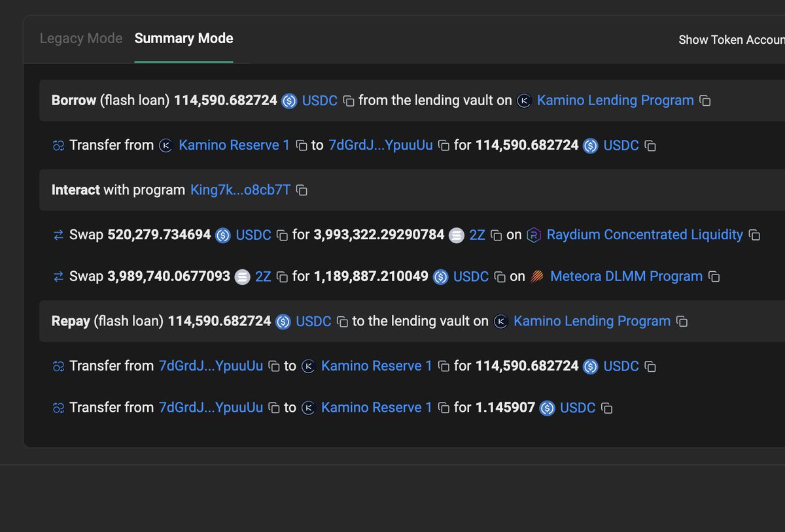
Task: Click the 1,189,887.210049 output amount
Action: click(371, 276)
